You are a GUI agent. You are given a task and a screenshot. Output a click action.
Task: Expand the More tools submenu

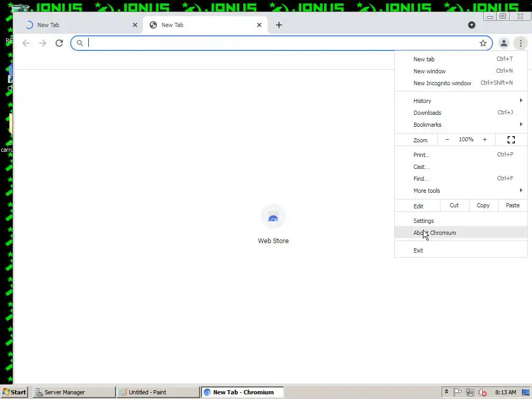pyautogui.click(x=461, y=190)
